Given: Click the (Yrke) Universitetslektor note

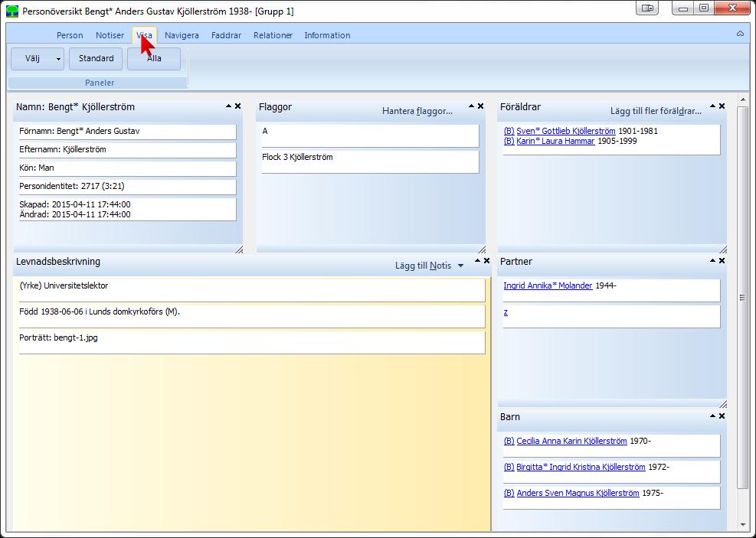Looking at the screenshot, I should point(252,291).
